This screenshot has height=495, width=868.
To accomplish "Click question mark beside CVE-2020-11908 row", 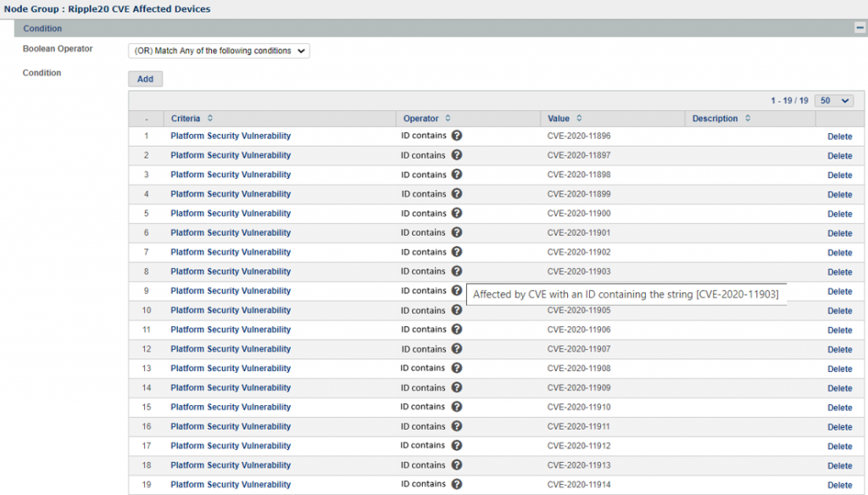I will 457,368.
